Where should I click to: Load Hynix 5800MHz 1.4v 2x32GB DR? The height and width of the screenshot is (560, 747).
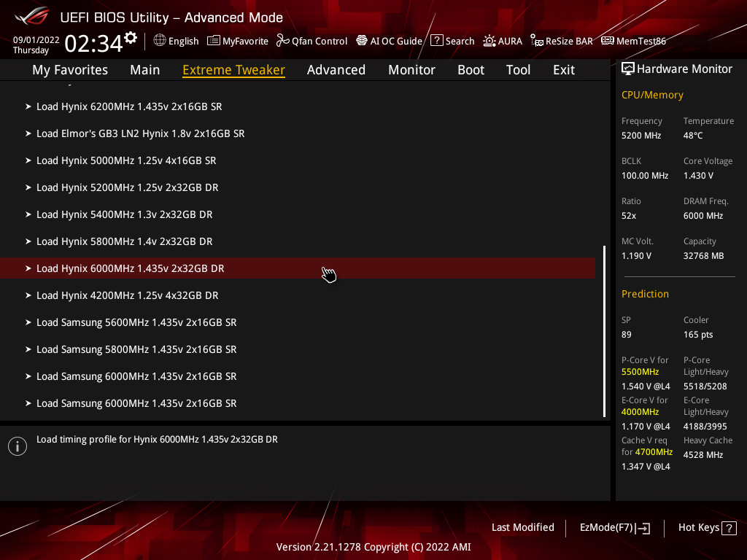298,241
